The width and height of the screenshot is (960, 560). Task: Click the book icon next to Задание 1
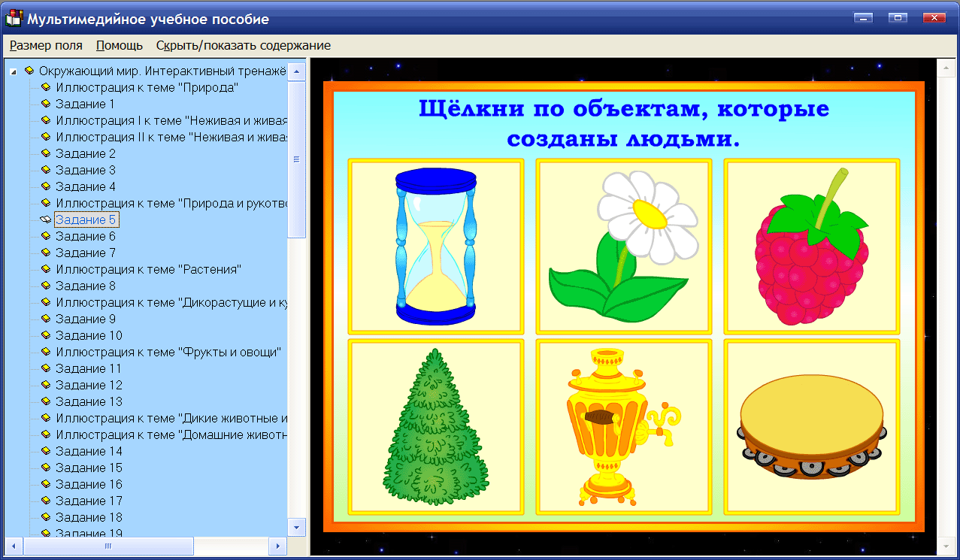(x=45, y=104)
